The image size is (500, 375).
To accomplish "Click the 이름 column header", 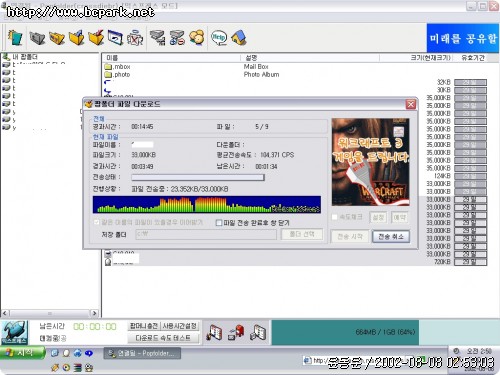I will (172, 58).
